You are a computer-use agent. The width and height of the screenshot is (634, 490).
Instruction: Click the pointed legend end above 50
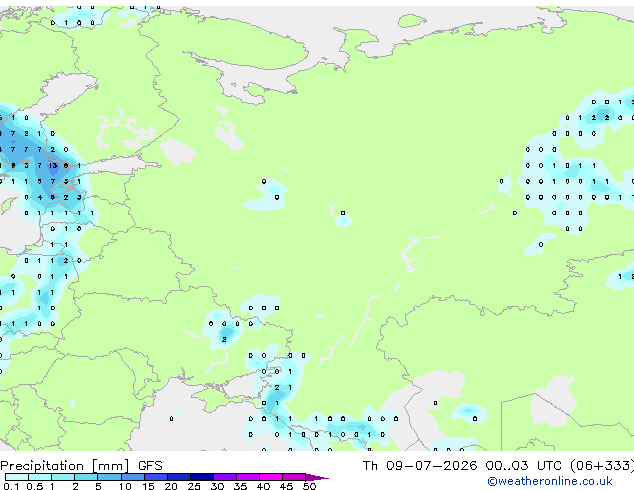[317, 477]
